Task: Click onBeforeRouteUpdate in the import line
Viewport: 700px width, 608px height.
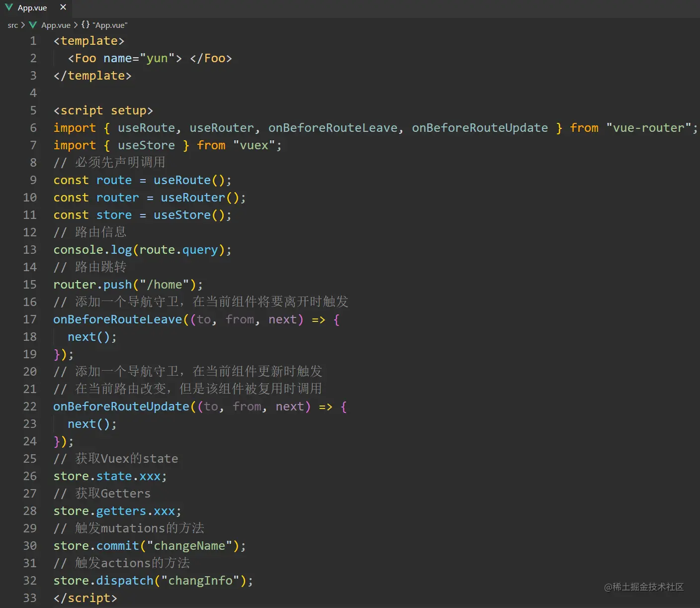Action: click(x=480, y=128)
